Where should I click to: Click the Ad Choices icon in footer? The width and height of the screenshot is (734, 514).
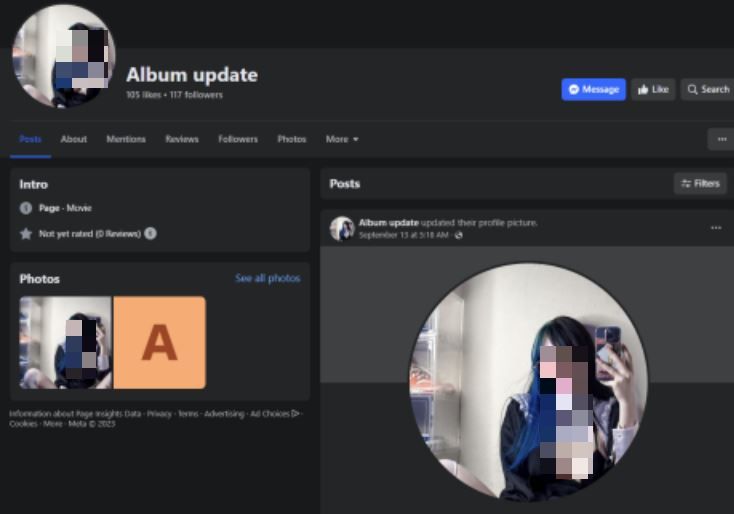[295, 414]
